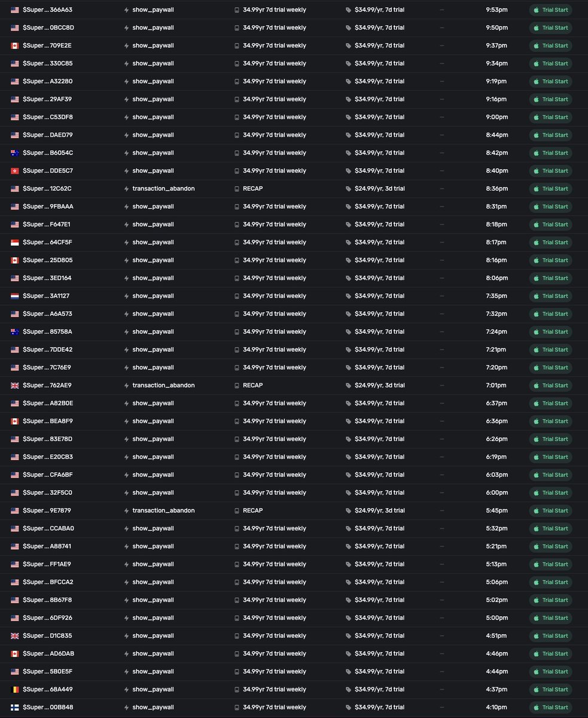
Task: Open user $Super... DAED79
Action: pos(48,135)
